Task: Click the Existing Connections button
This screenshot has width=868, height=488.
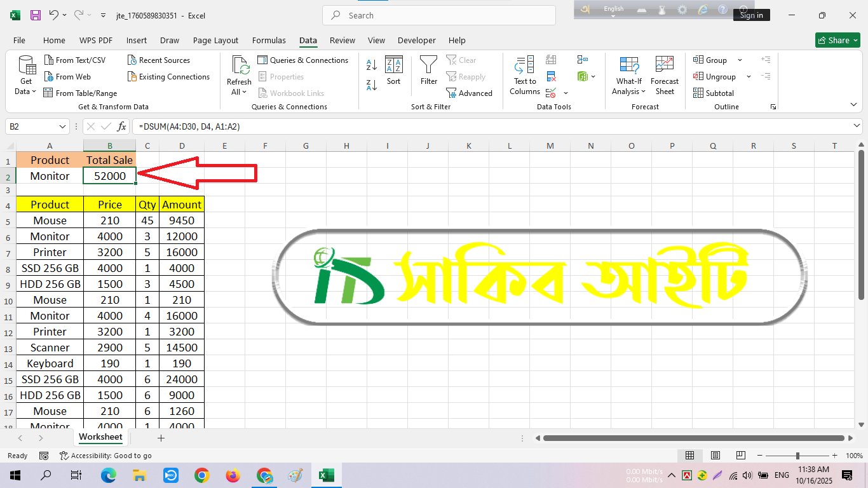Action: [x=168, y=77]
